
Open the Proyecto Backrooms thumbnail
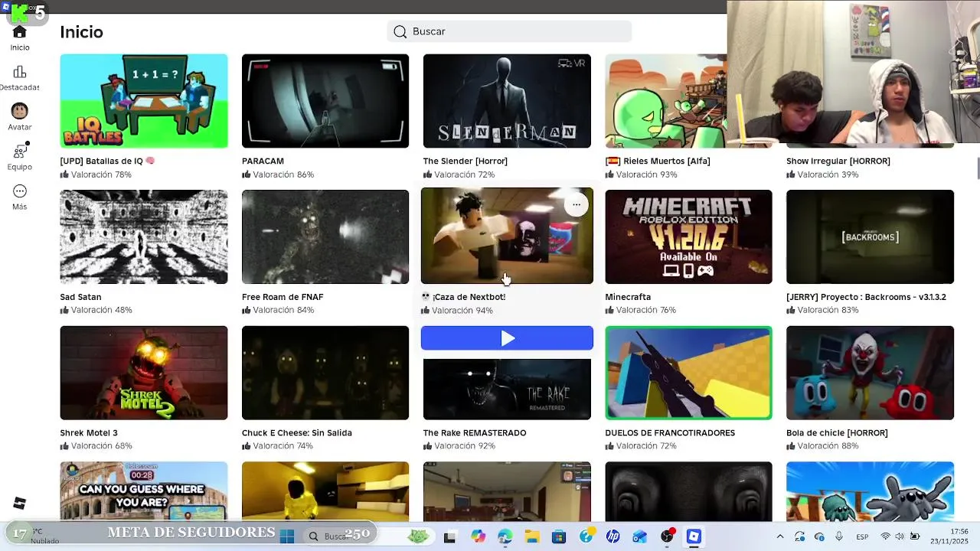click(x=871, y=237)
